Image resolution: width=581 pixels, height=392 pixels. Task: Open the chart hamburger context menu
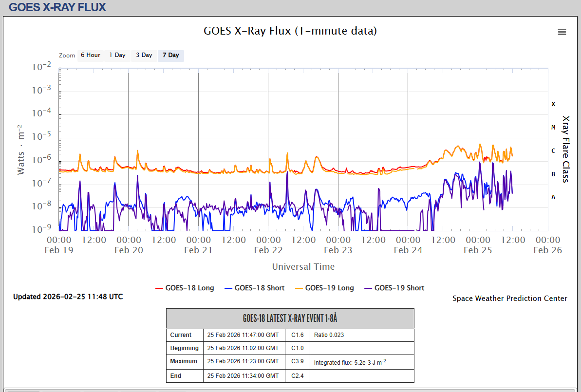click(x=562, y=32)
